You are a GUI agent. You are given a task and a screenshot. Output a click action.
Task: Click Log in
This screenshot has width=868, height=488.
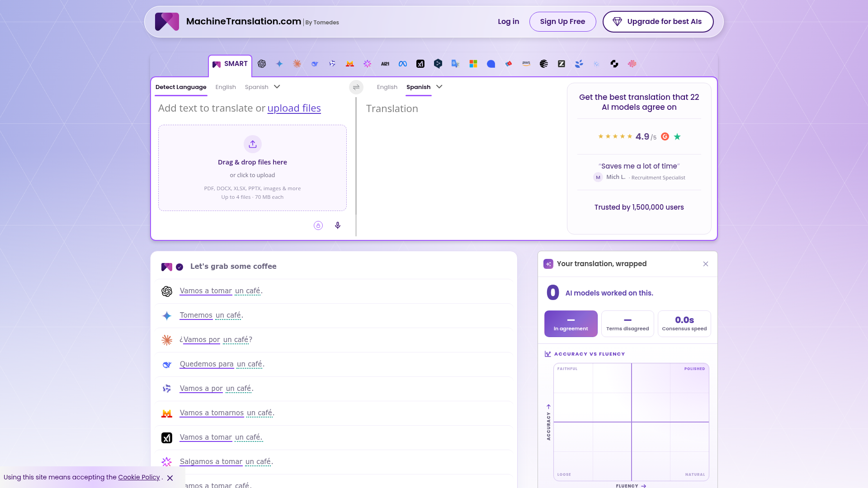point(509,22)
